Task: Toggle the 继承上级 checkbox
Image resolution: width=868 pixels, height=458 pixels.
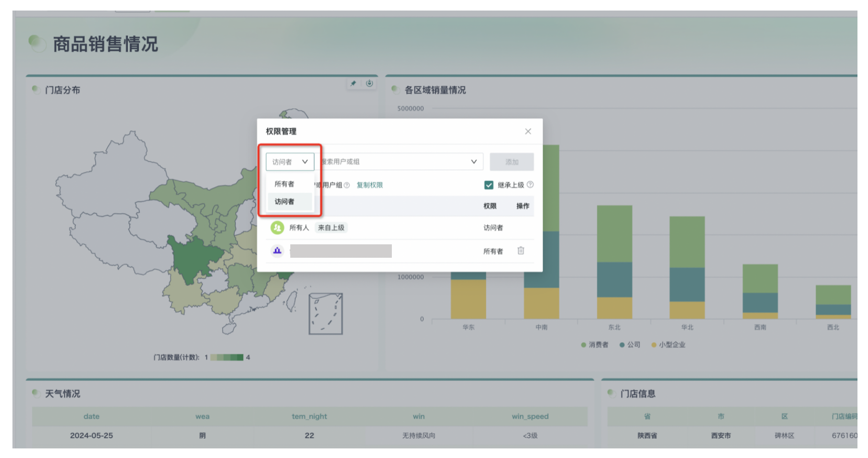Action: [489, 185]
